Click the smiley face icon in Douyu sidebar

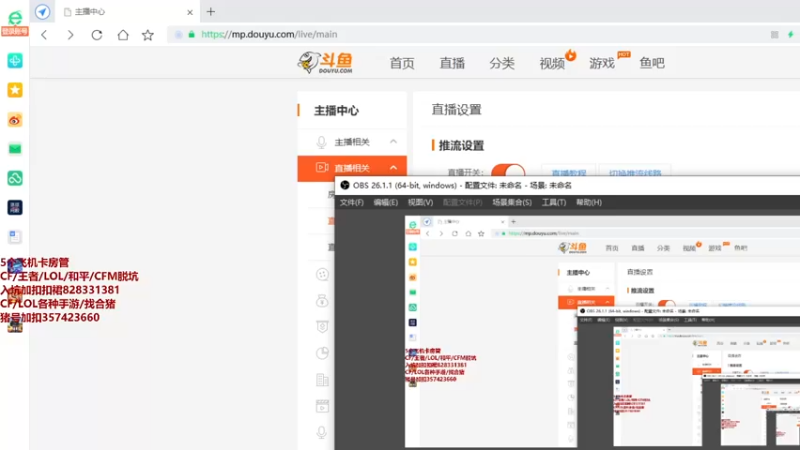322,274
